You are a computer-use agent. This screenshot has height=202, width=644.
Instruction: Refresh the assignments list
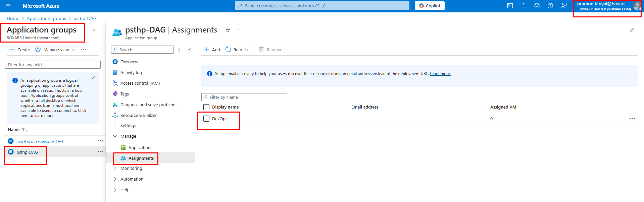point(237,50)
